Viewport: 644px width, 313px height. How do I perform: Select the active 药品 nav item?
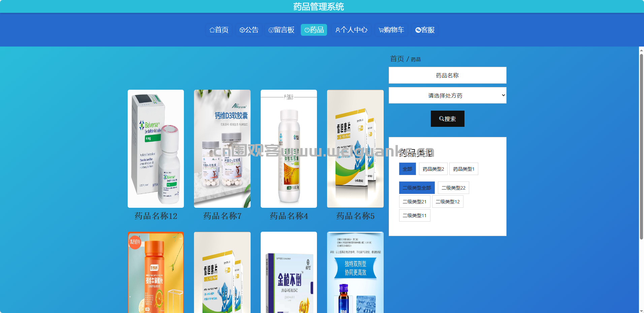tap(314, 30)
